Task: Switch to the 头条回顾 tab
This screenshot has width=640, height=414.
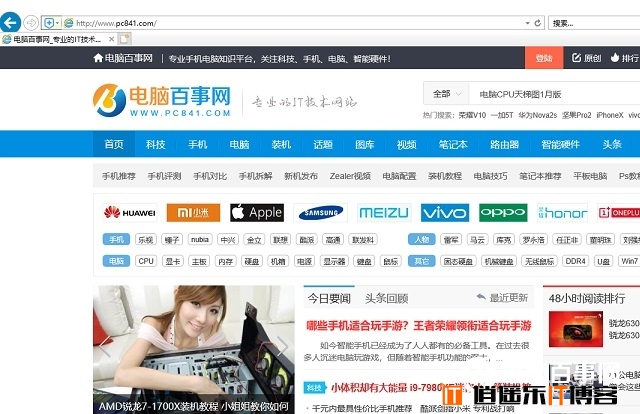Action: coord(387,298)
